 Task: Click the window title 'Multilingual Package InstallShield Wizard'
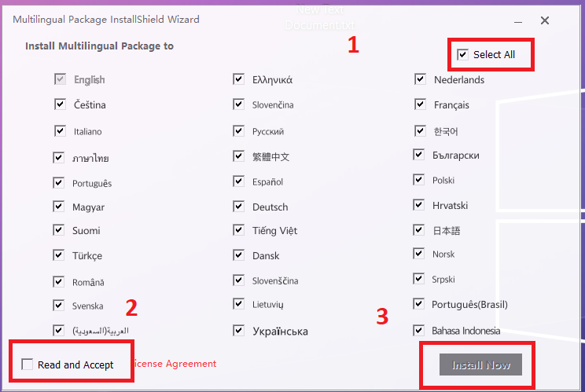click(106, 20)
